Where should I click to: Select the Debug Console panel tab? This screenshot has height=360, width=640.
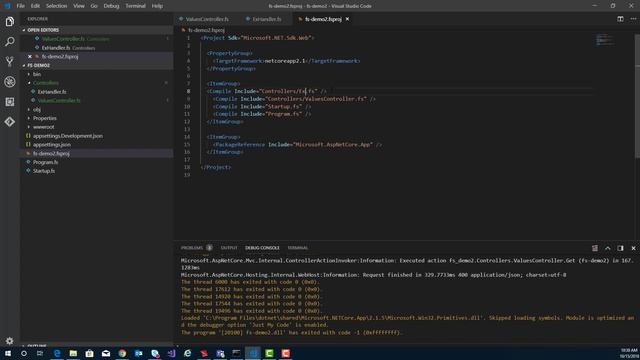(262, 248)
